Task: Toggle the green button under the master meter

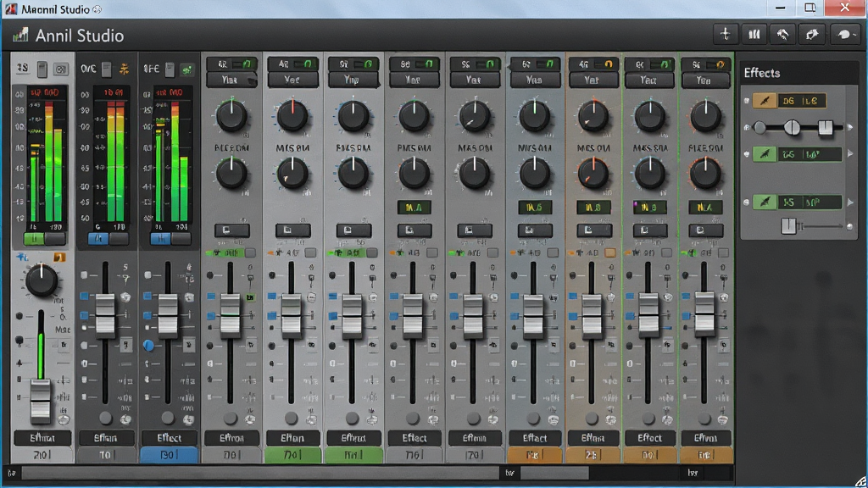Action: tap(34, 238)
